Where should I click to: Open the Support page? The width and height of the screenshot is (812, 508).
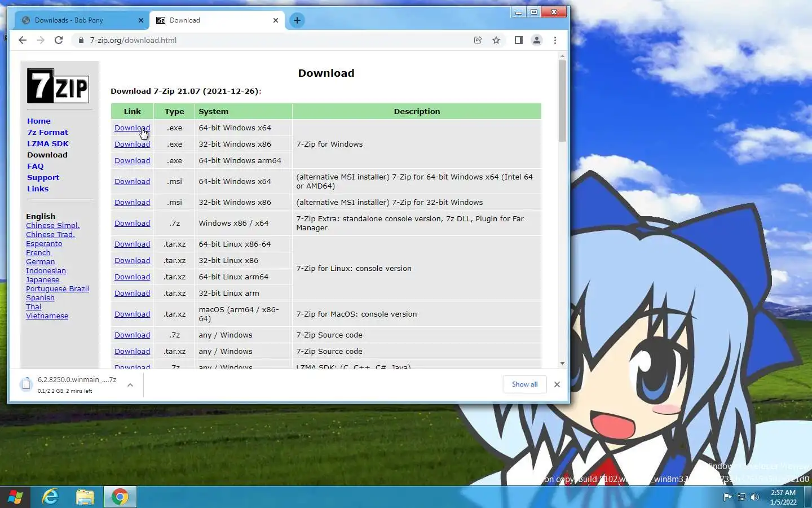coord(43,177)
